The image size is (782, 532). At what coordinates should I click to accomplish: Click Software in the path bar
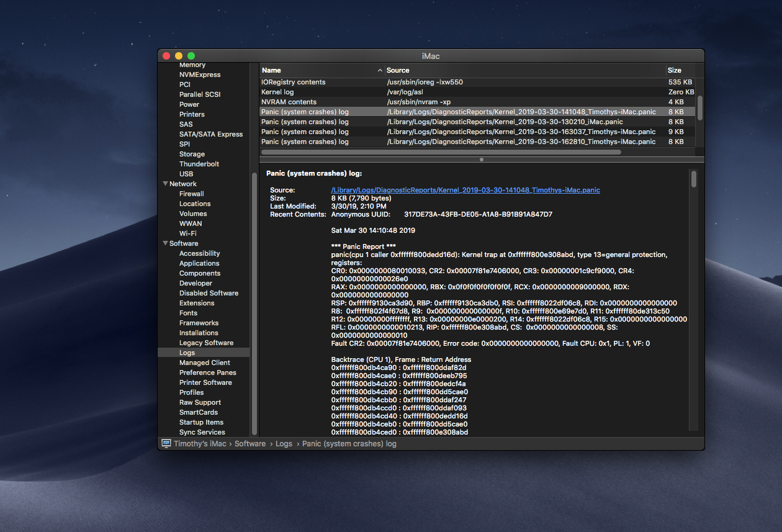click(250, 444)
